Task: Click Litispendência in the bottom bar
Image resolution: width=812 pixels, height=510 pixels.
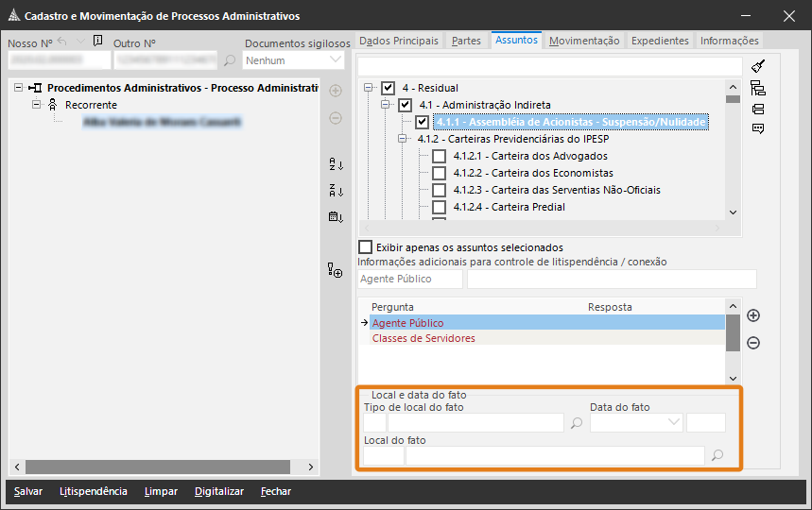Action: [x=93, y=491]
